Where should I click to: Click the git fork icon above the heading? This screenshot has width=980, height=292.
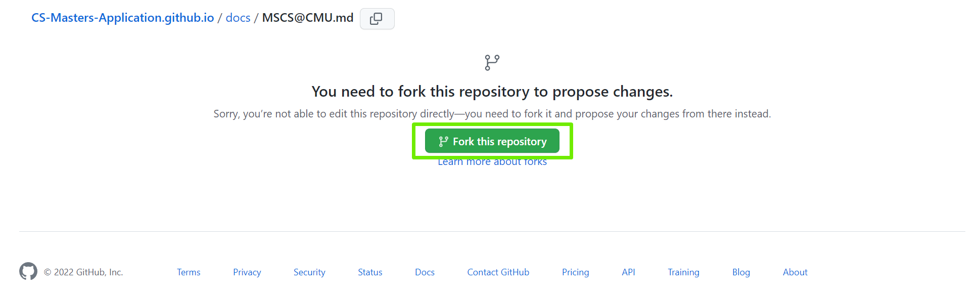coord(492,63)
